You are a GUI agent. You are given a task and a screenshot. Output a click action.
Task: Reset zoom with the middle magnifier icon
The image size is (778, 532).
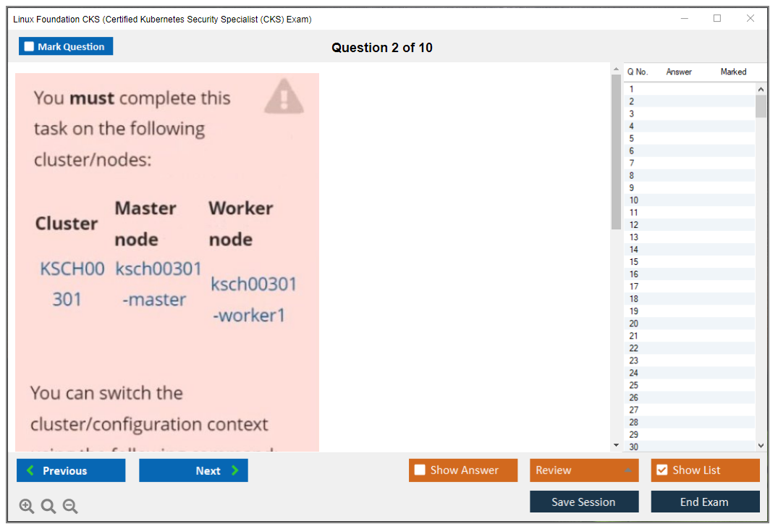click(x=48, y=507)
